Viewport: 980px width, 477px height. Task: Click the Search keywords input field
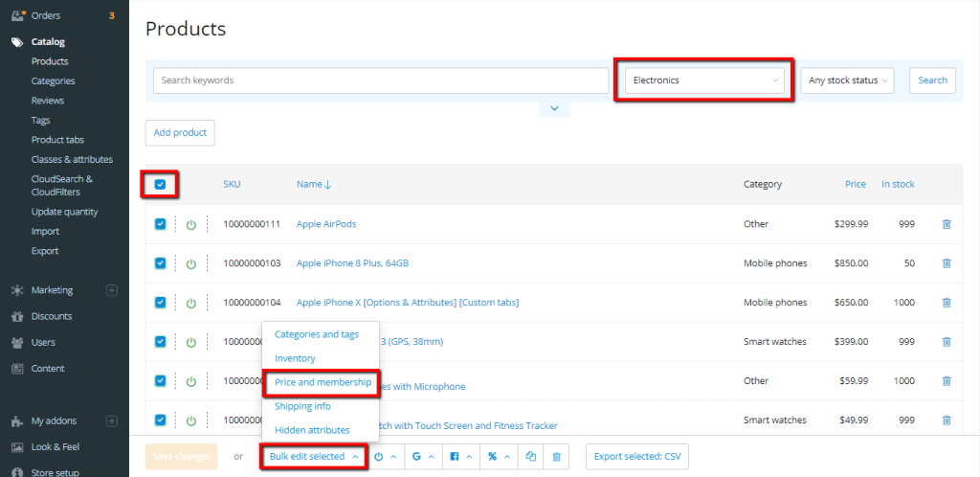point(381,80)
